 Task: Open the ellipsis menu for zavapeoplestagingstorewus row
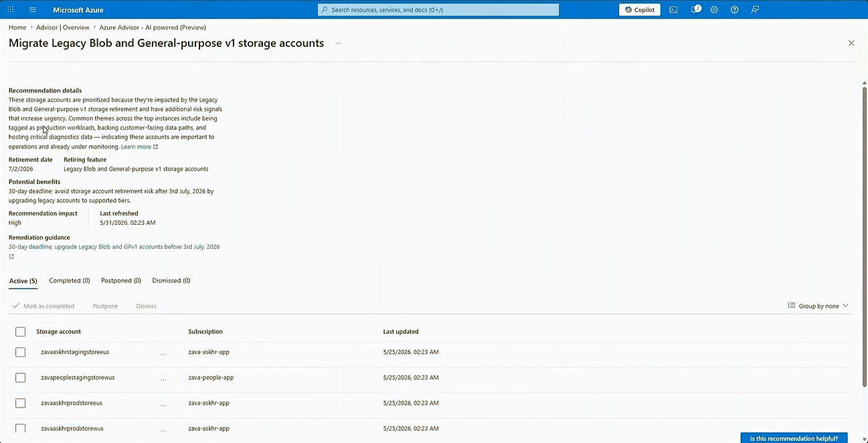(163, 379)
